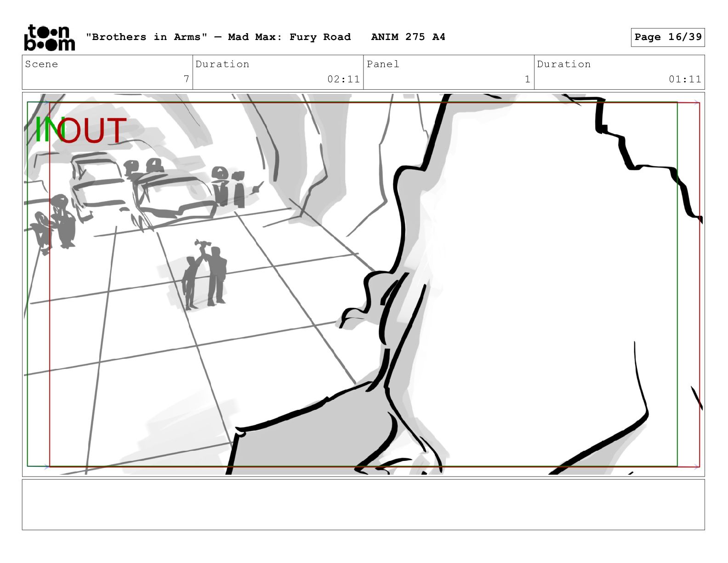Select scene number 7
This screenshot has height=563, width=728.
pyautogui.click(x=186, y=79)
